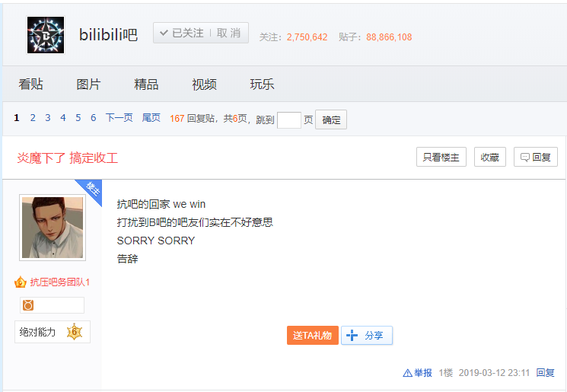Open the orange crown badge beside 抗压吧务团队1
This screenshot has height=392, width=567.
pyautogui.click(x=21, y=282)
